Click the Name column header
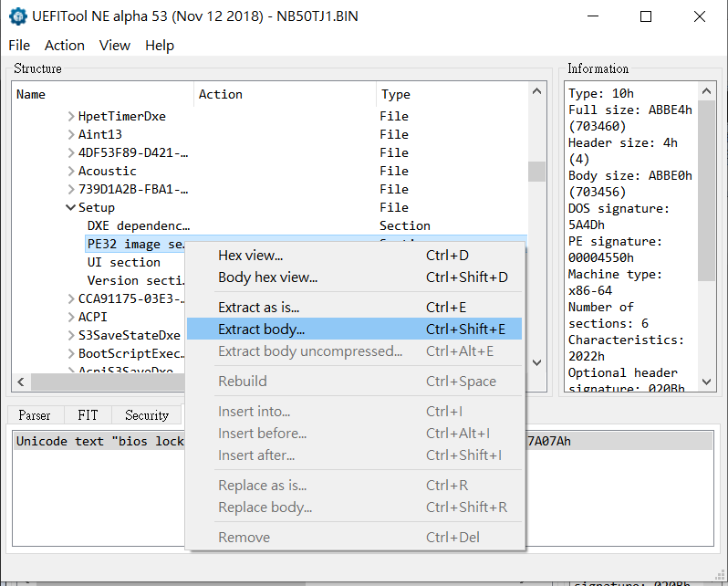The height and width of the screenshot is (586, 728). (31, 94)
